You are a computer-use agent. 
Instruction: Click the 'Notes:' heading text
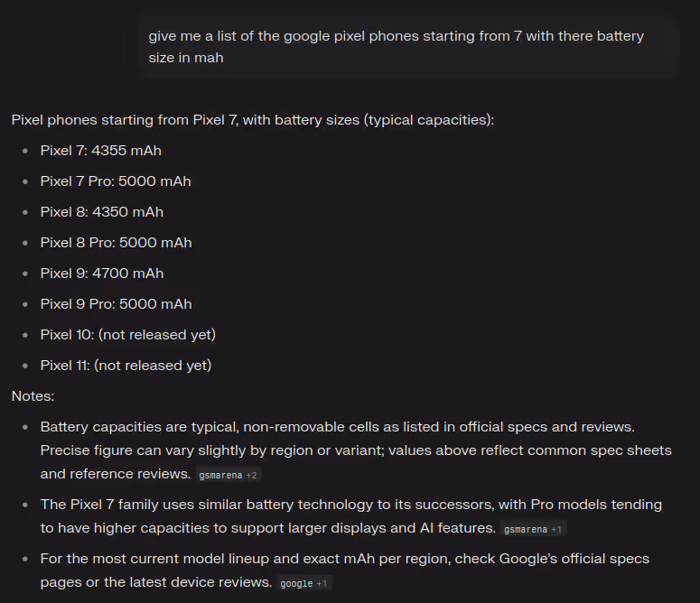(33, 396)
